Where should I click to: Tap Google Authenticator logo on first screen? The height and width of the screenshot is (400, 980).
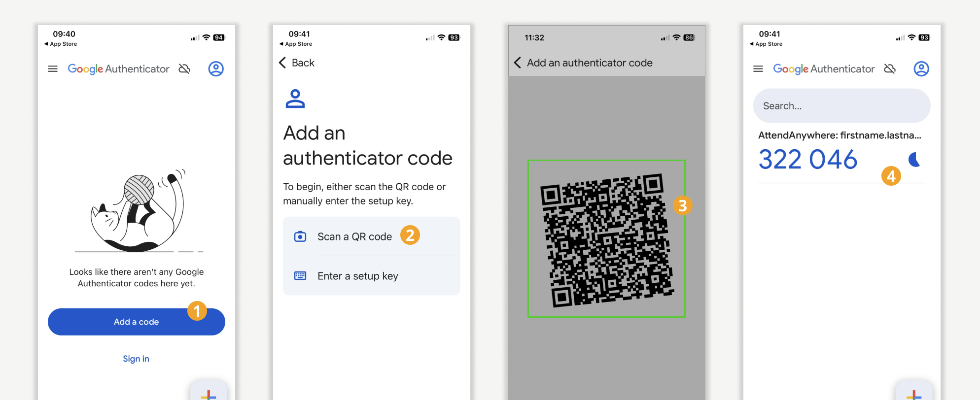tap(118, 69)
